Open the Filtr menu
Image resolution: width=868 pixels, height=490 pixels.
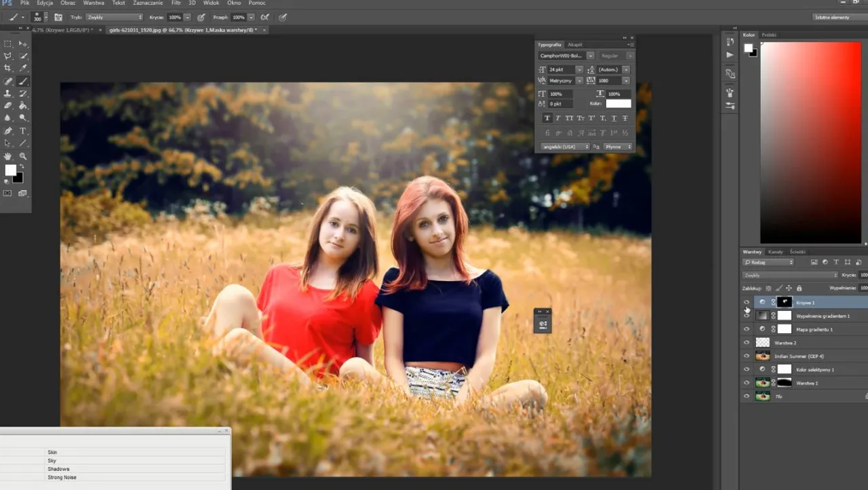click(x=176, y=3)
